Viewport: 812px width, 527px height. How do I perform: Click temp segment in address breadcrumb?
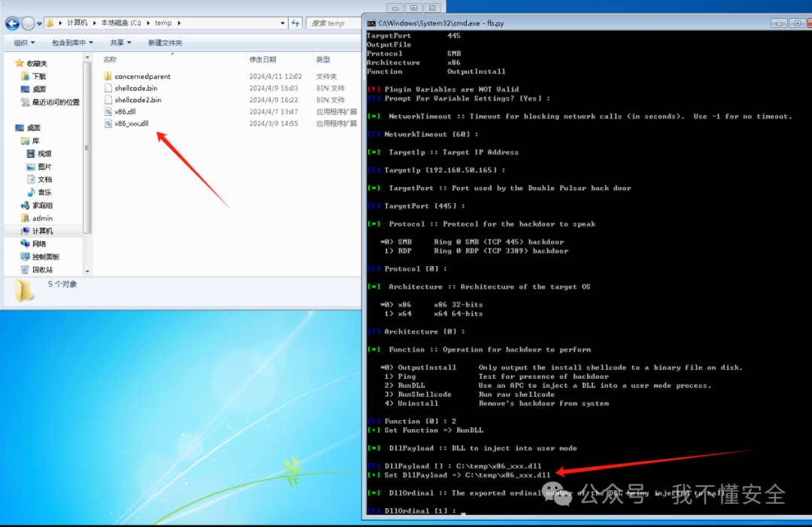(163, 23)
